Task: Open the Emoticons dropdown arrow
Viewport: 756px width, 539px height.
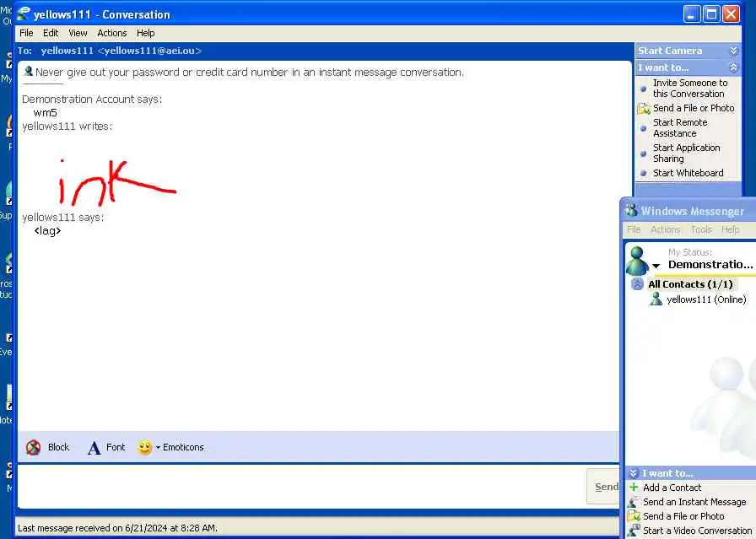Action: [x=158, y=448]
